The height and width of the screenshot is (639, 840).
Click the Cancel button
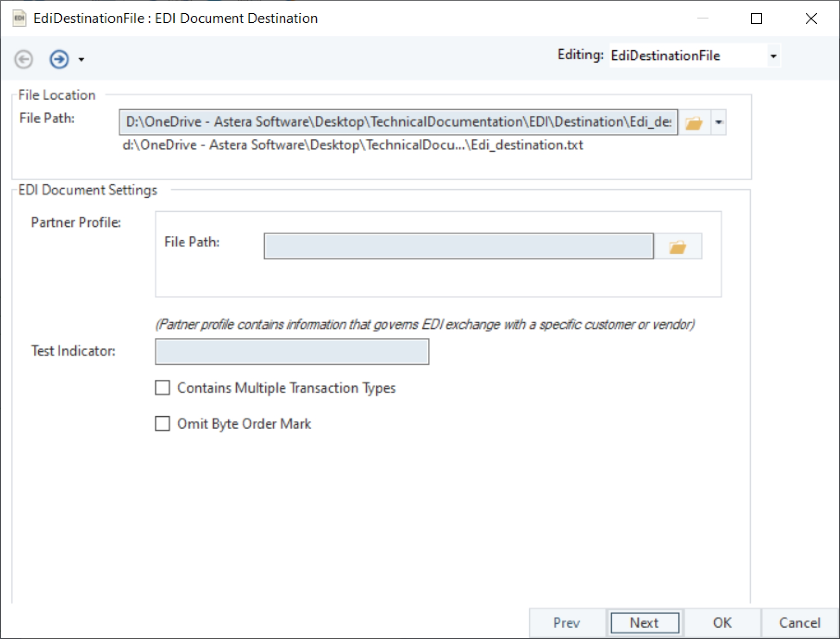799,623
